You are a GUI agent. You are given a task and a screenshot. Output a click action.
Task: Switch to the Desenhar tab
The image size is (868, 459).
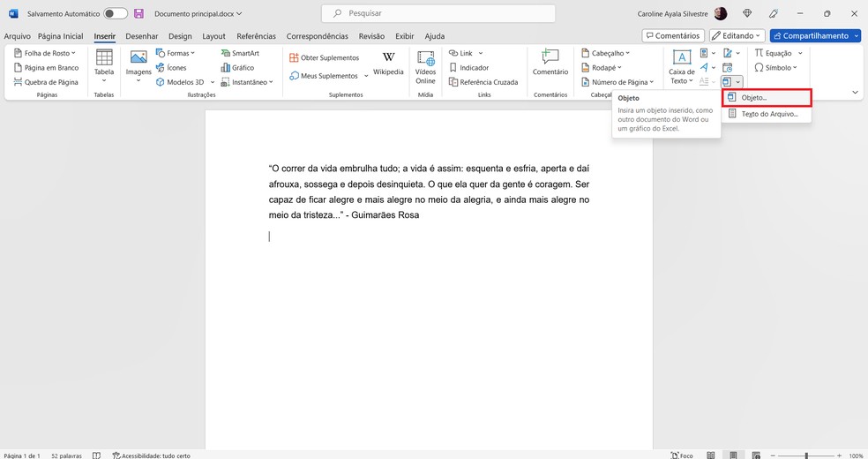pyautogui.click(x=142, y=36)
